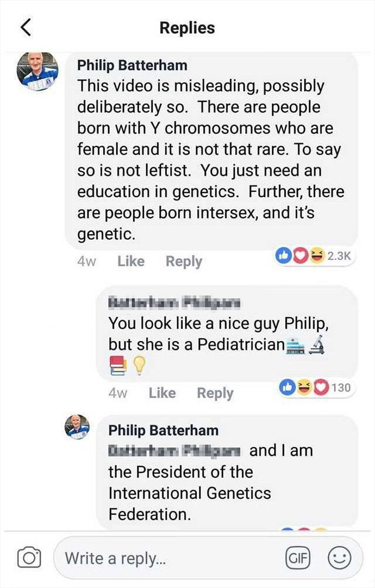Click the smaller Philip Batterham avatar near his second comment

78,428
